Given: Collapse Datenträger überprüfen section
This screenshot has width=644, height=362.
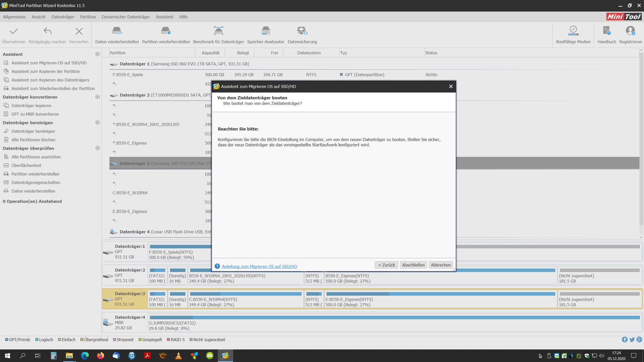Looking at the screenshot, I should (x=98, y=148).
